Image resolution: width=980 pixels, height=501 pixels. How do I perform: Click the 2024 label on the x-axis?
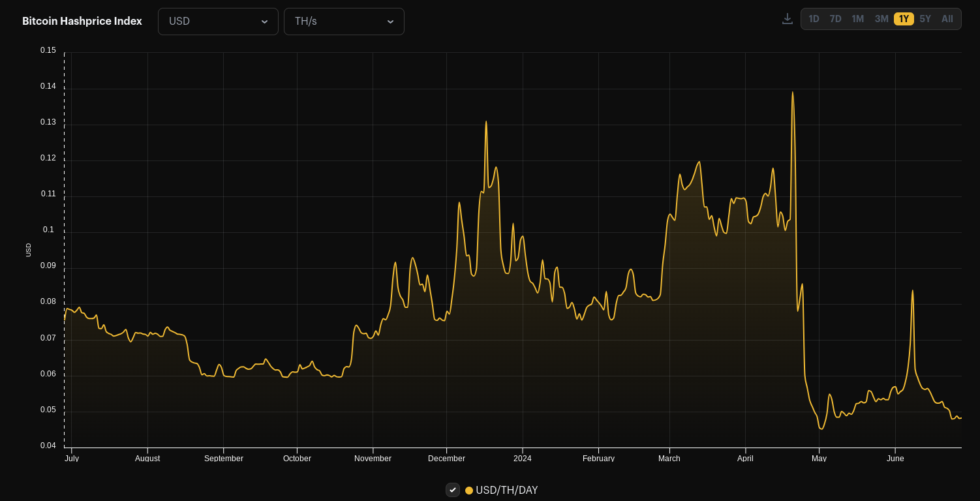tap(522, 459)
